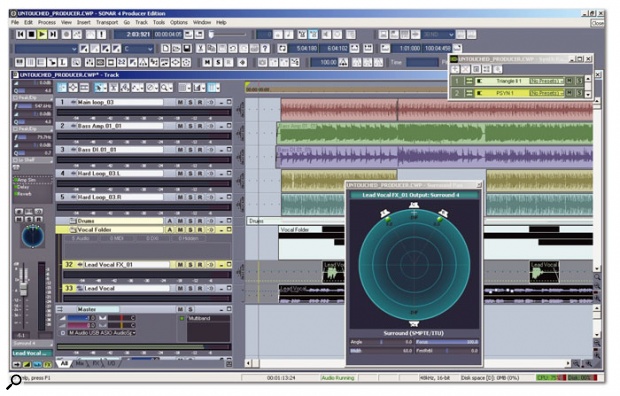Image resolution: width=620 pixels, height=396 pixels.
Task: Click global Solo 'S' in playback state toolbar
Action: (x=218, y=62)
